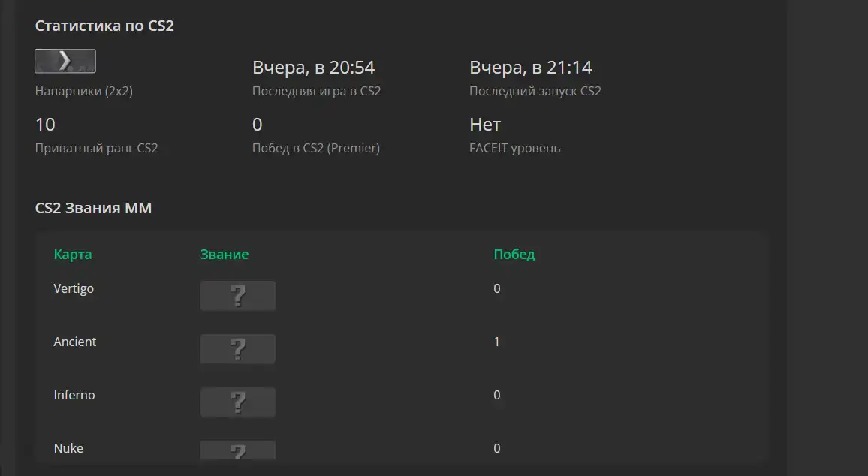Click the last game time Вчера, в 20:54

314,68
